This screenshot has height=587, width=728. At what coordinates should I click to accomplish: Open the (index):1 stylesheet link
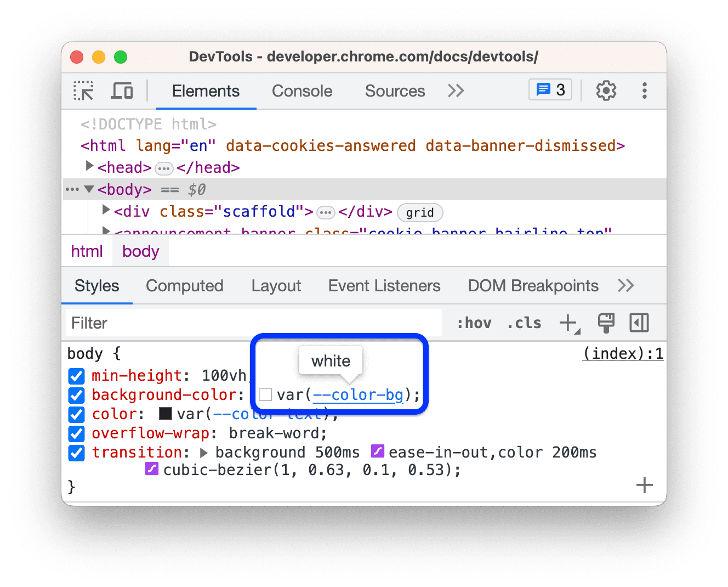pyautogui.click(x=622, y=353)
